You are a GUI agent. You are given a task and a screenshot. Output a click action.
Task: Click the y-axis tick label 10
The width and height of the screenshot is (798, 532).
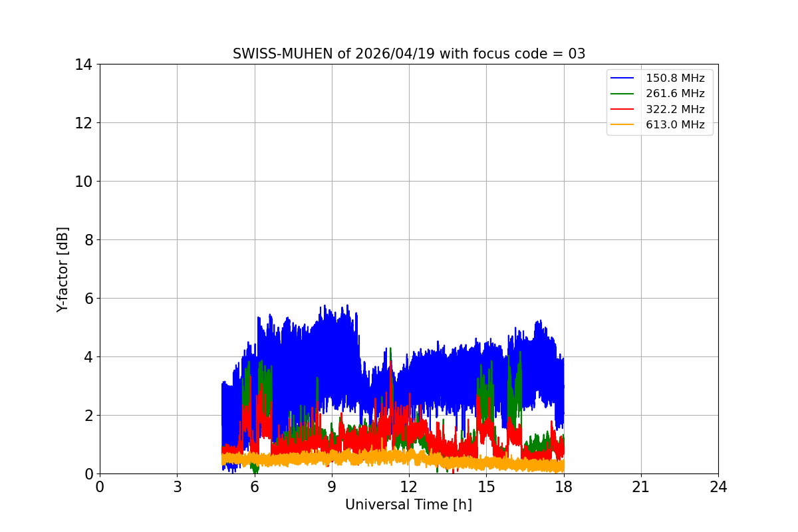[x=84, y=182]
